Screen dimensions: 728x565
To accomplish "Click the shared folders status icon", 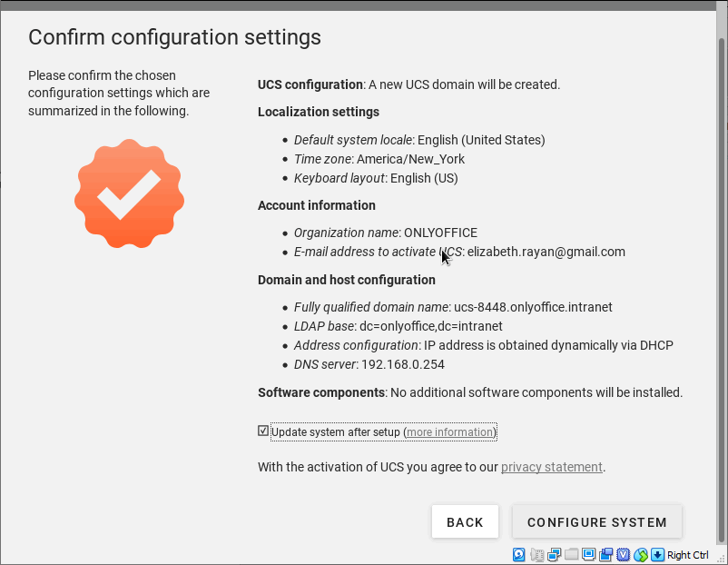I will pyautogui.click(x=571, y=555).
